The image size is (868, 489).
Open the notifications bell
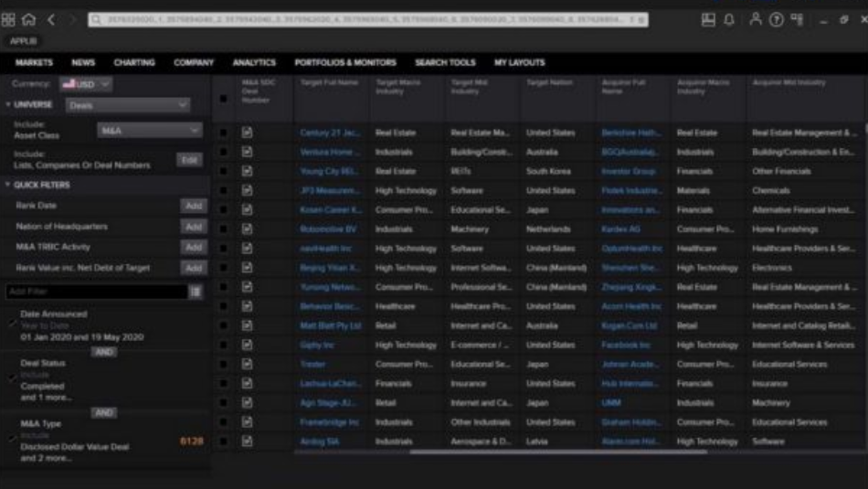pyautogui.click(x=729, y=19)
